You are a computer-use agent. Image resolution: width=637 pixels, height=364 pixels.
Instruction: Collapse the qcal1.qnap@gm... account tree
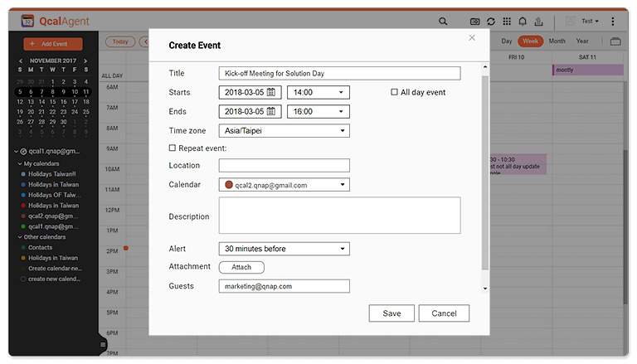click(17, 151)
